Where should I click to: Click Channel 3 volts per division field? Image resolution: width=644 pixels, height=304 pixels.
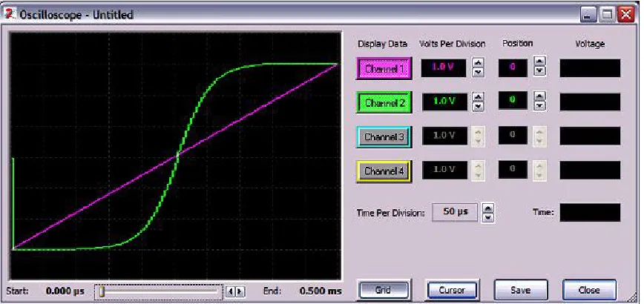pyautogui.click(x=444, y=136)
